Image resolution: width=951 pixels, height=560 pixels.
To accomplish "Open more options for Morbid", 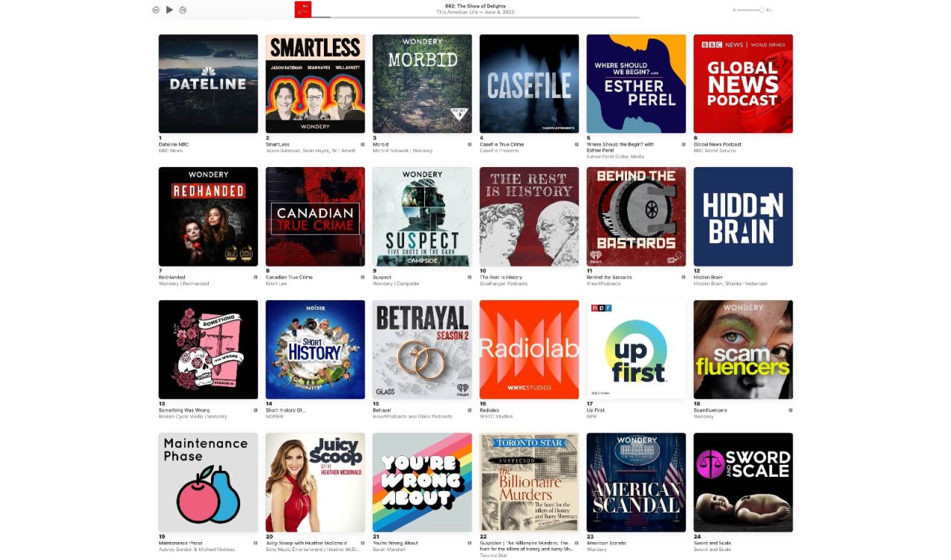I will pos(470,144).
